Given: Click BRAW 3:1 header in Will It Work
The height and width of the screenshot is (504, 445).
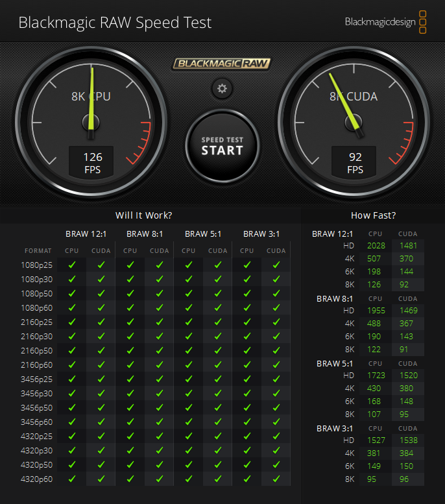Looking at the screenshot, I should (x=261, y=234).
